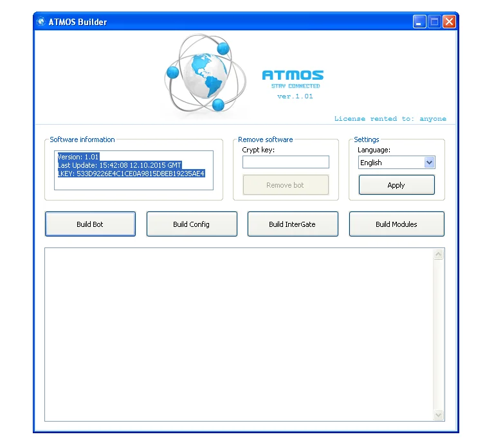The width and height of the screenshot is (485, 448).
Task: Close the ATMOS Builder window
Action: (x=449, y=22)
